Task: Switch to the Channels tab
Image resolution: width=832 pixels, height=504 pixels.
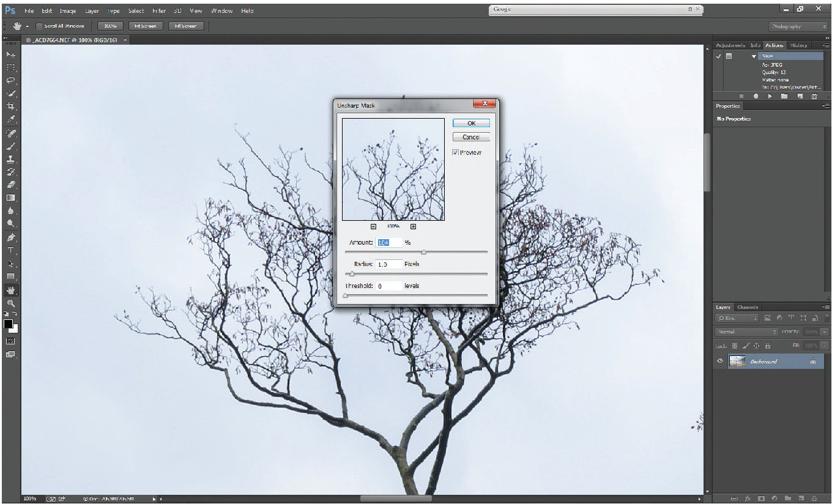Action: pos(748,307)
